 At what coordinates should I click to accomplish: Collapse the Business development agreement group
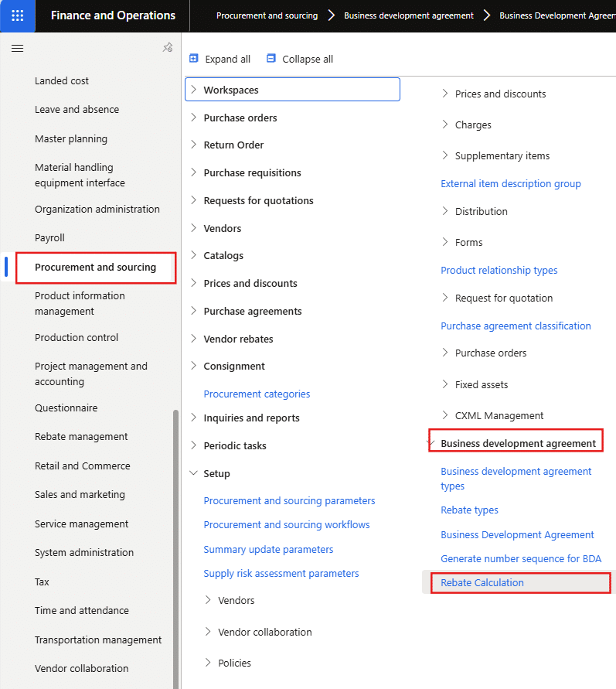click(x=431, y=443)
